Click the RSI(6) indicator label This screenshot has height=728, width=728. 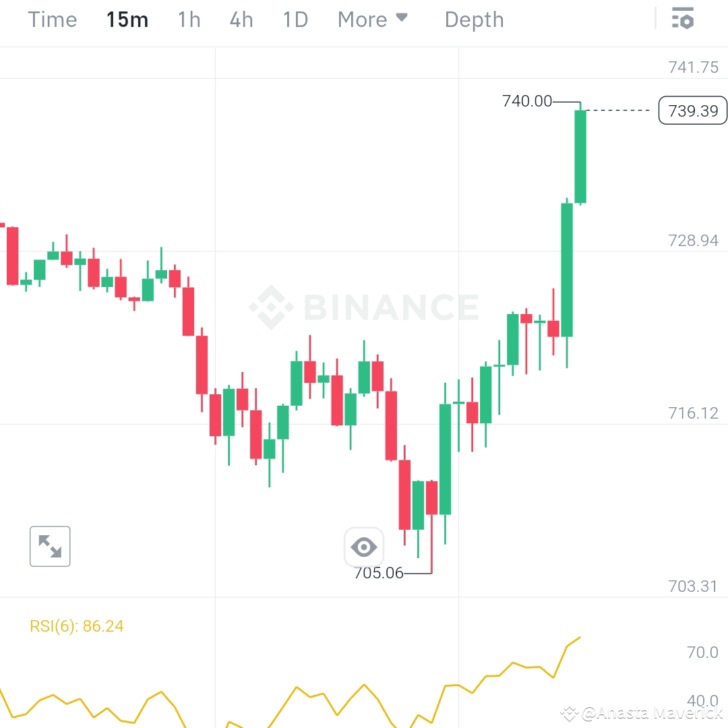(77, 626)
